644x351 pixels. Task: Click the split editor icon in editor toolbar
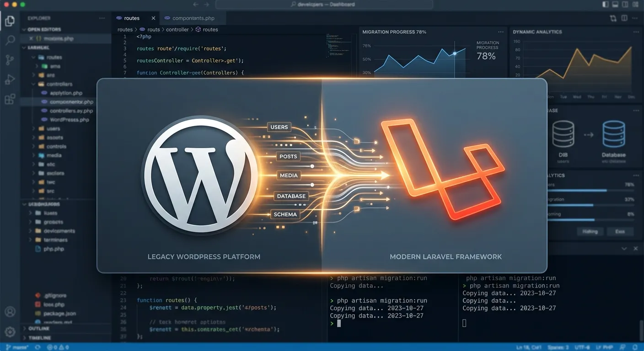pos(625,18)
